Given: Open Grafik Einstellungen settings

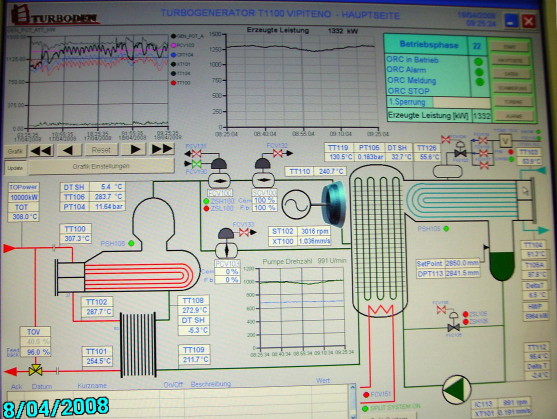Looking at the screenshot, I should click(x=101, y=166).
